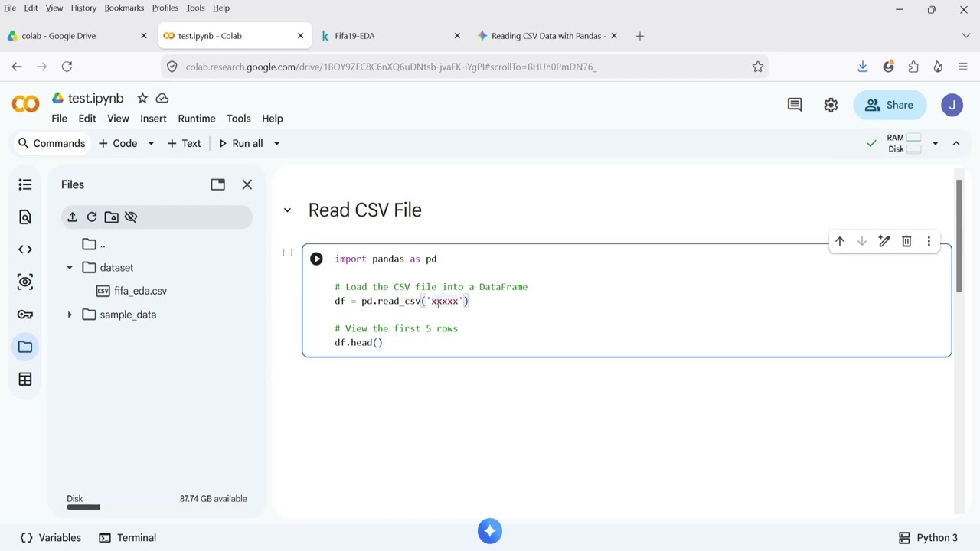980x551 pixels.
Task: Add a Text cell
Action: (184, 143)
